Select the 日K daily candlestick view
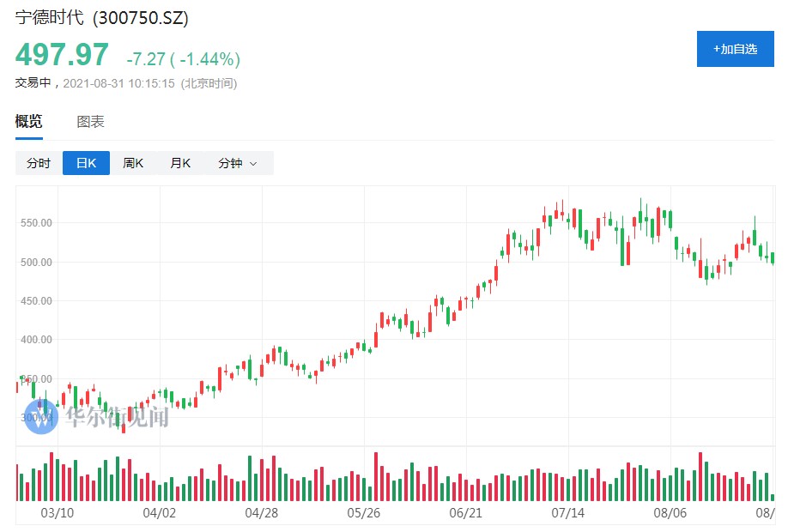 [86, 163]
